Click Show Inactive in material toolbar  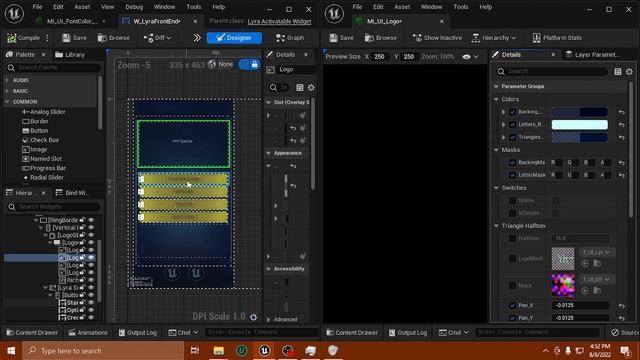437,38
